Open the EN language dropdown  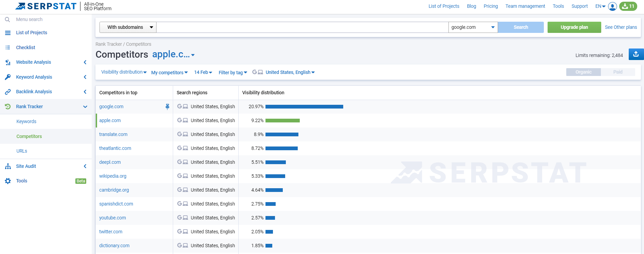pyautogui.click(x=600, y=6)
